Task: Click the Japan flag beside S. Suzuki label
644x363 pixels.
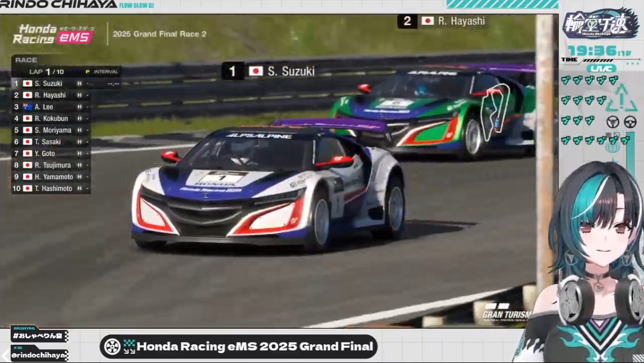Action: pyautogui.click(x=256, y=71)
